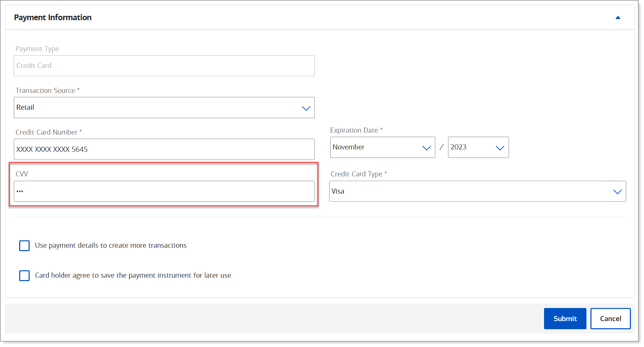Click the Cancel button
This screenshot has height=347, width=644.
click(610, 319)
